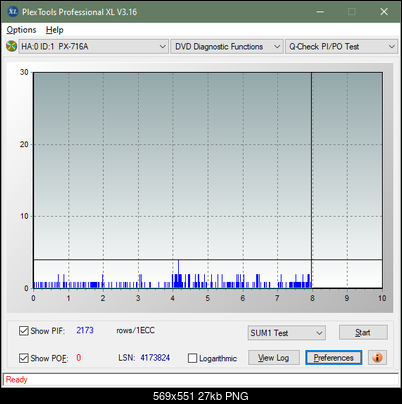Open the Options menu
Image resolution: width=402 pixels, height=404 pixels.
coord(21,30)
